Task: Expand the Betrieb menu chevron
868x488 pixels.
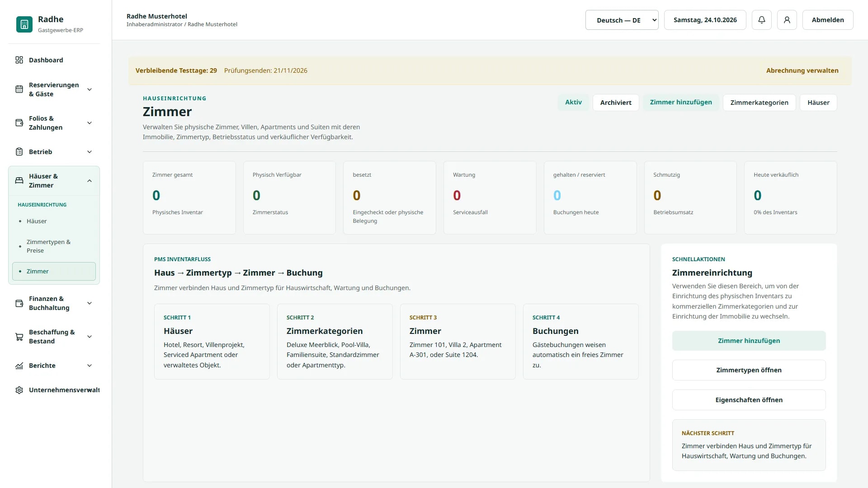Action: (90, 152)
